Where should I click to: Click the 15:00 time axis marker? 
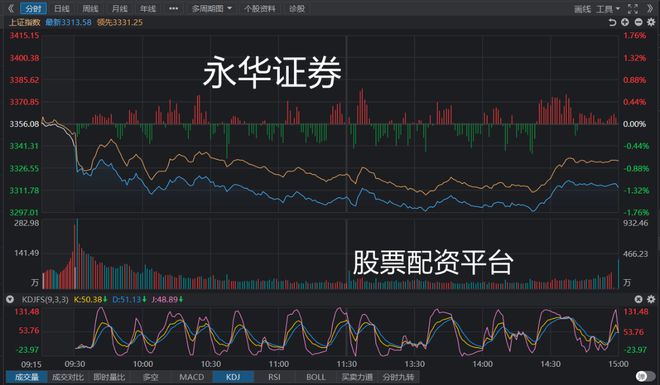pos(618,364)
